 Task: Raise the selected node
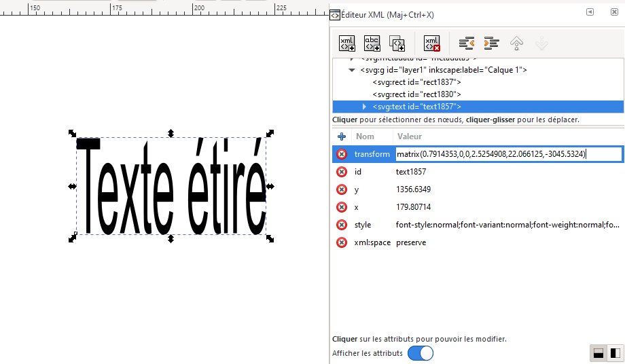[x=516, y=43]
